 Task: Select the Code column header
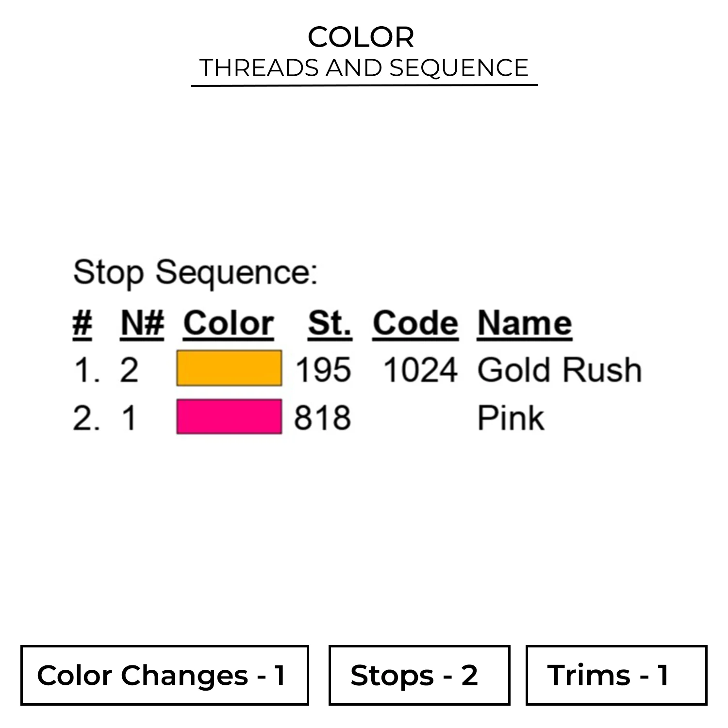pos(415,323)
